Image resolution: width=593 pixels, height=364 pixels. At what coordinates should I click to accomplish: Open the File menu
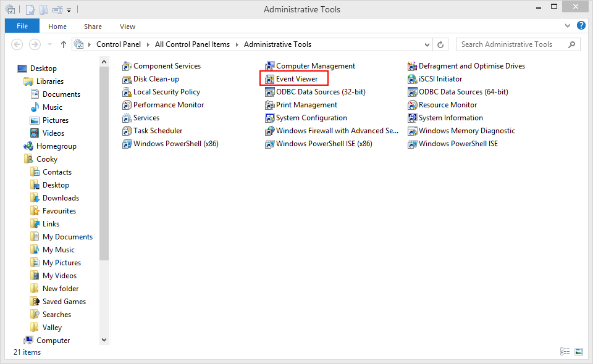[22, 26]
